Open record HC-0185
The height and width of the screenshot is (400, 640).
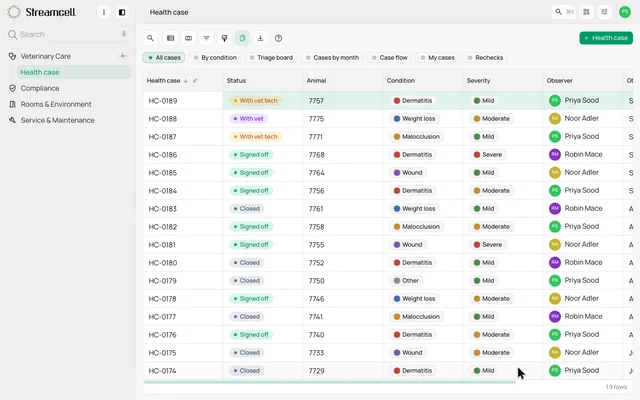[162, 173]
